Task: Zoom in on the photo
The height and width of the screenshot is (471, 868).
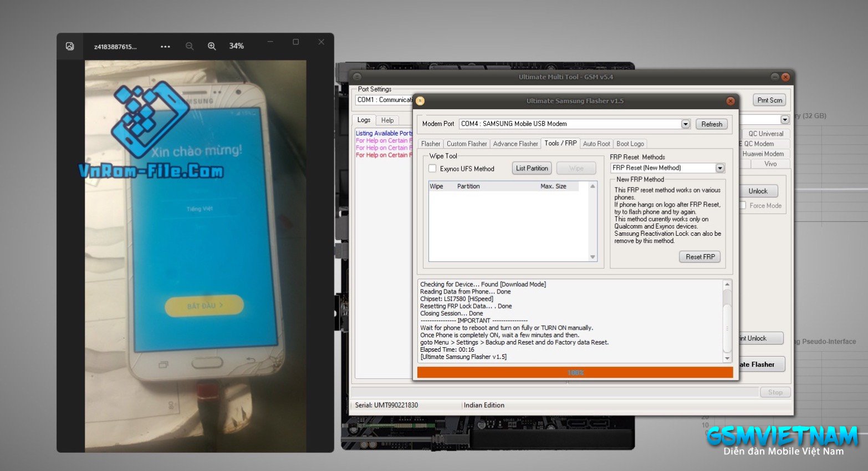Action: pos(212,46)
